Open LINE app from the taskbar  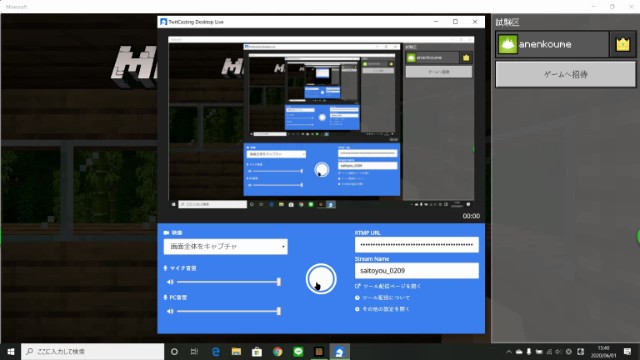tap(298, 351)
